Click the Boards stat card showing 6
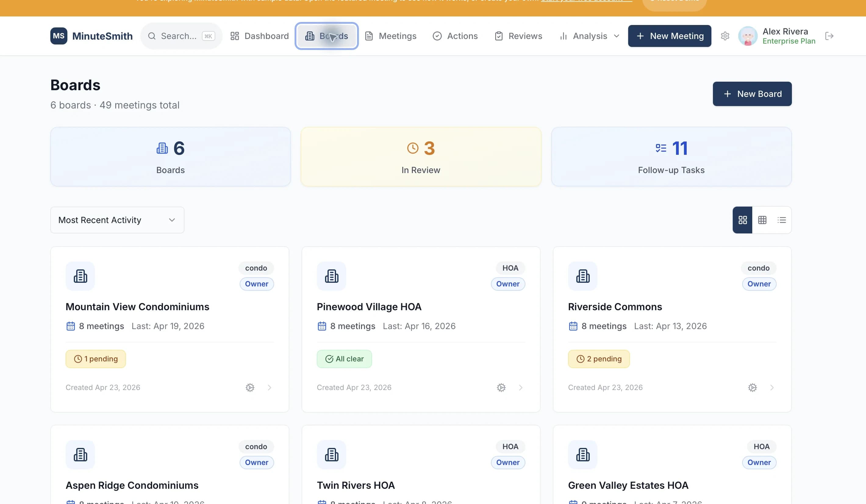The height and width of the screenshot is (504, 866). point(170,157)
